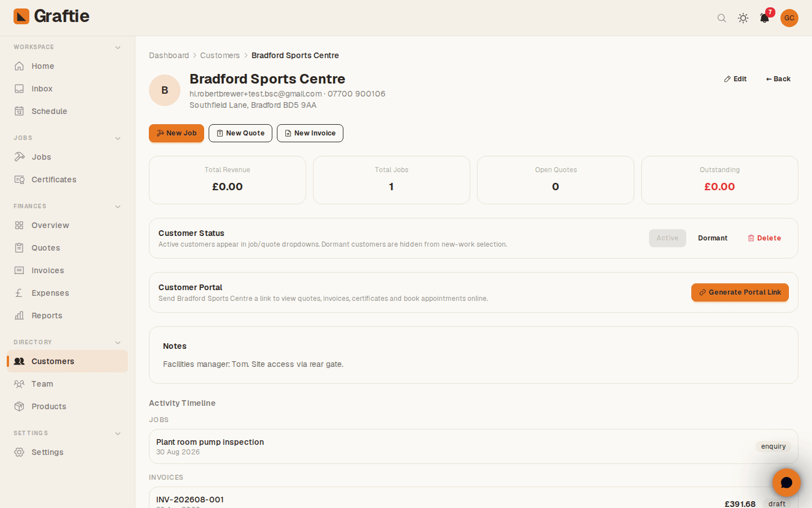This screenshot has height=508, width=812.
Task: Collapse the Finances sidebar section
Action: pyautogui.click(x=118, y=207)
